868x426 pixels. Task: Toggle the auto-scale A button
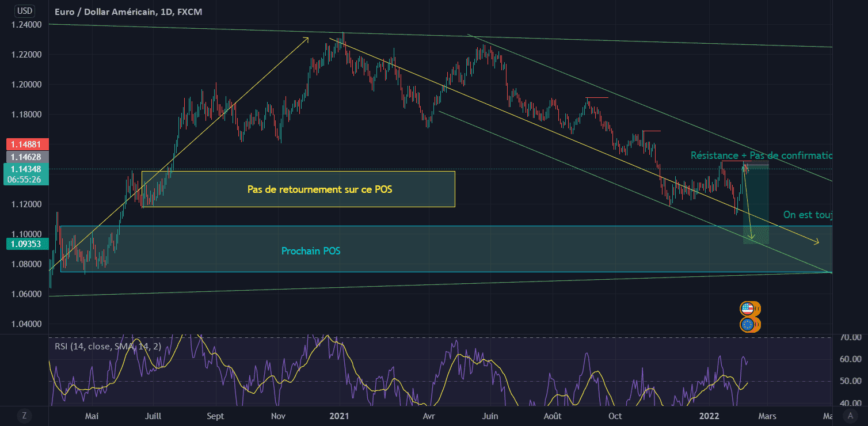(851, 415)
